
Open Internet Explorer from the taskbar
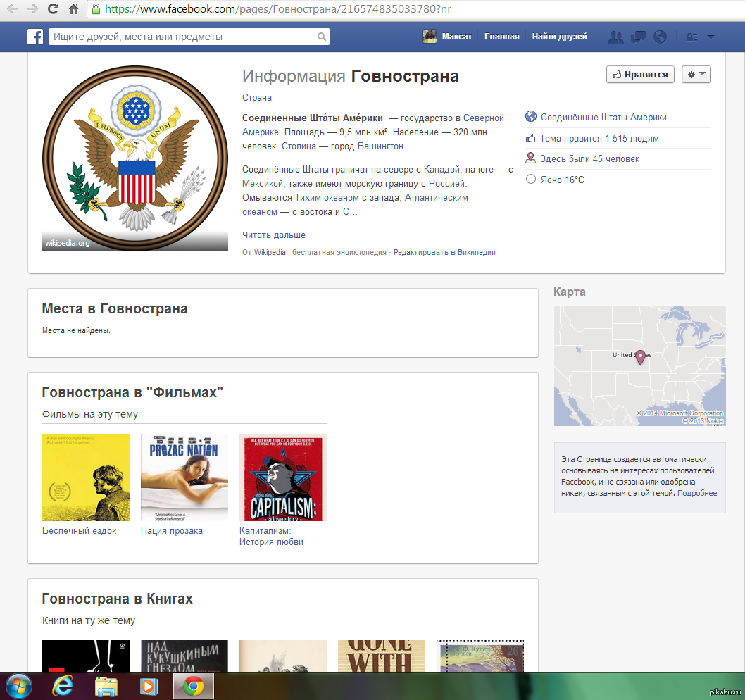point(61,685)
